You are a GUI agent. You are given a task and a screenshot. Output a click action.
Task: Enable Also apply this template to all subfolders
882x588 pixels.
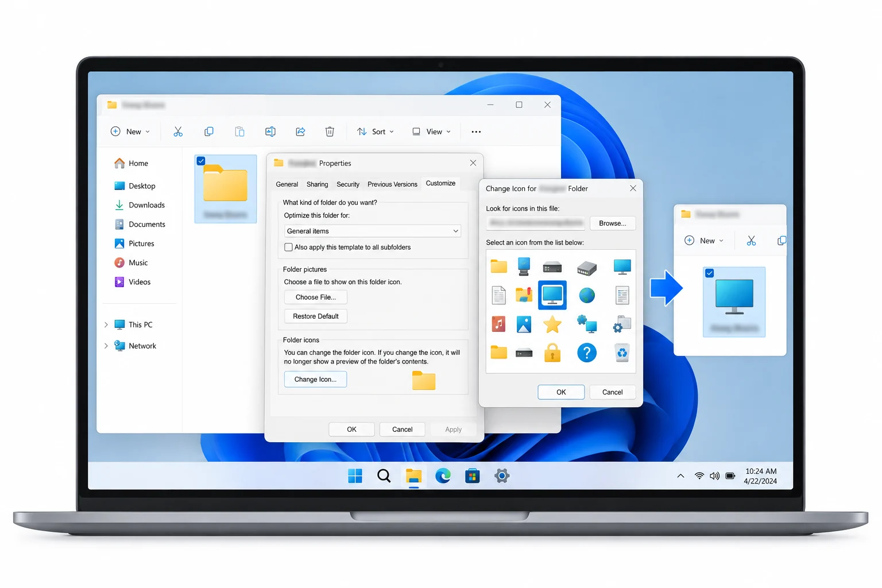click(x=288, y=247)
